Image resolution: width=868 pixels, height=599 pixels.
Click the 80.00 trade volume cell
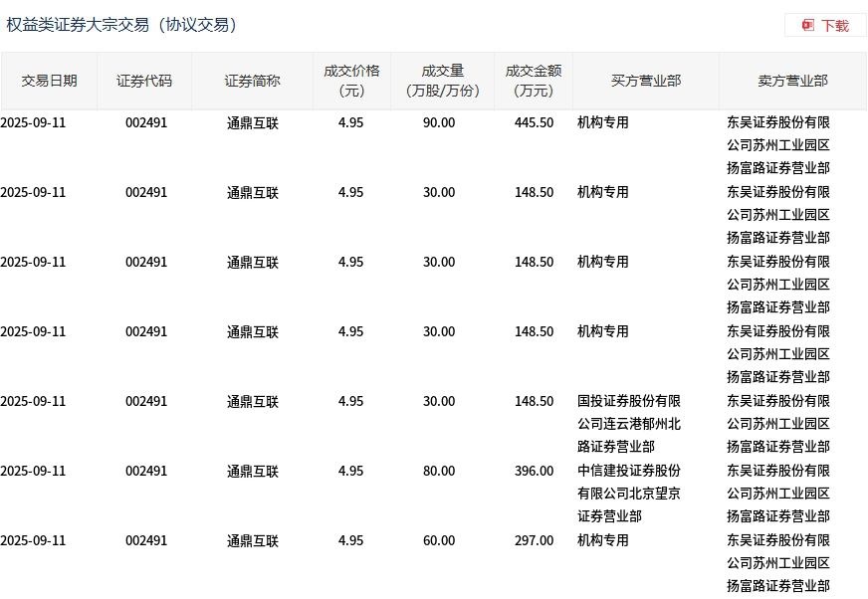(439, 471)
